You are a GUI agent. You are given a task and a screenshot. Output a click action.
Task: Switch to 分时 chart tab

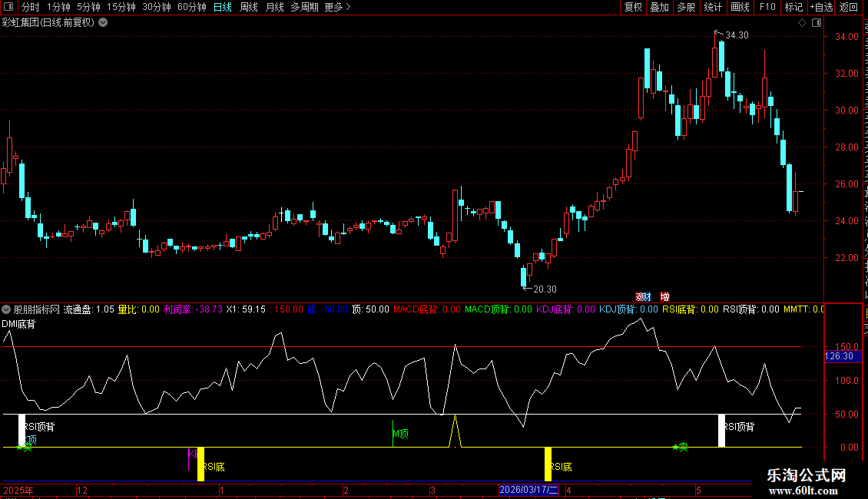(31, 7)
